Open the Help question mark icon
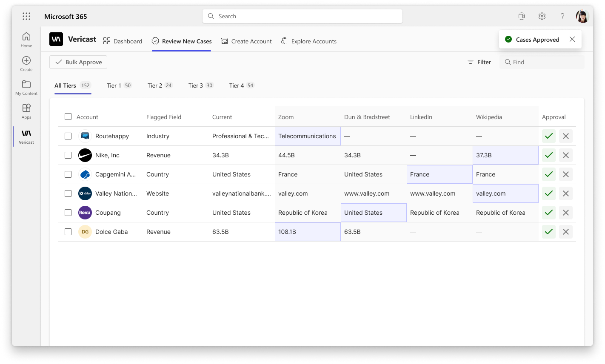 pos(562,16)
